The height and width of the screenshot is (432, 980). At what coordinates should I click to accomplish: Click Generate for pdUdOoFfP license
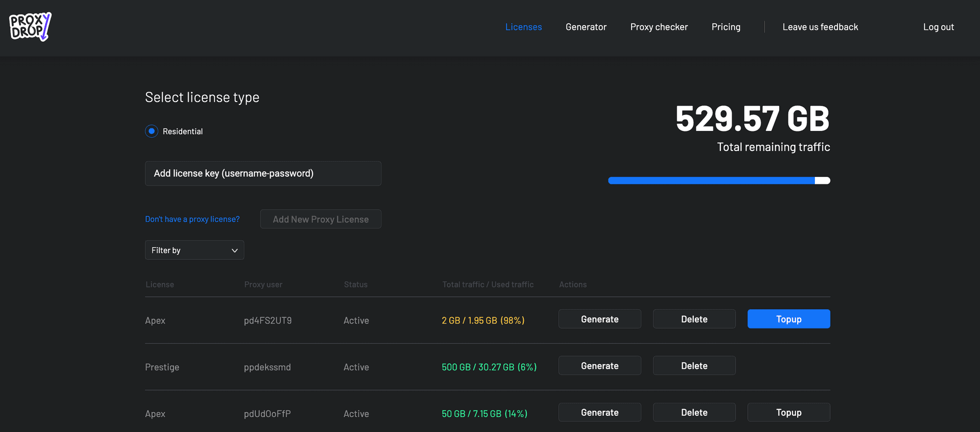[x=600, y=412]
